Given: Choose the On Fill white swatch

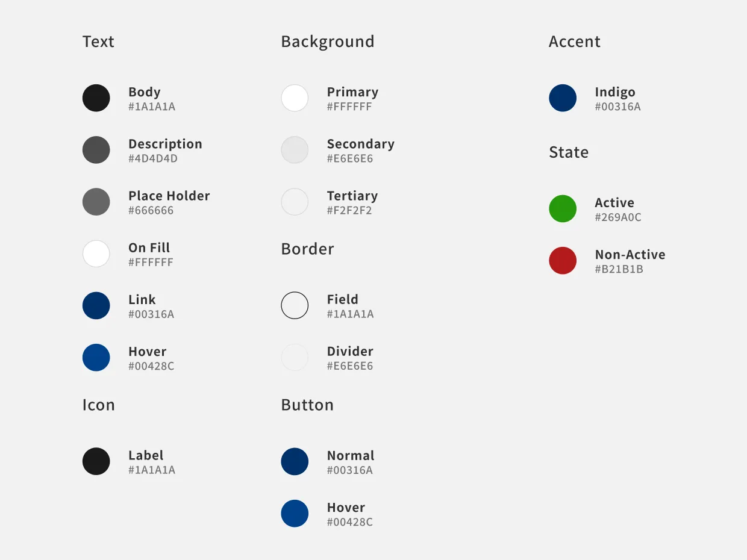Looking at the screenshot, I should tap(96, 254).
